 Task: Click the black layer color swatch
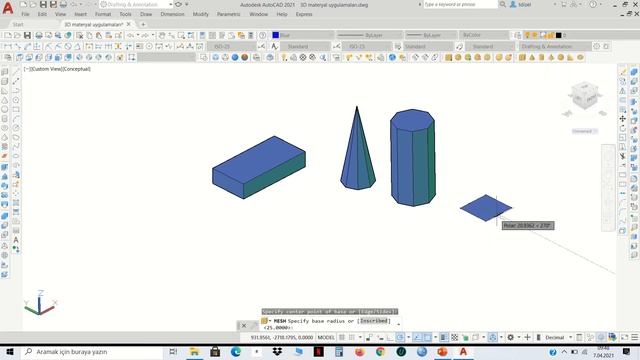click(558, 36)
